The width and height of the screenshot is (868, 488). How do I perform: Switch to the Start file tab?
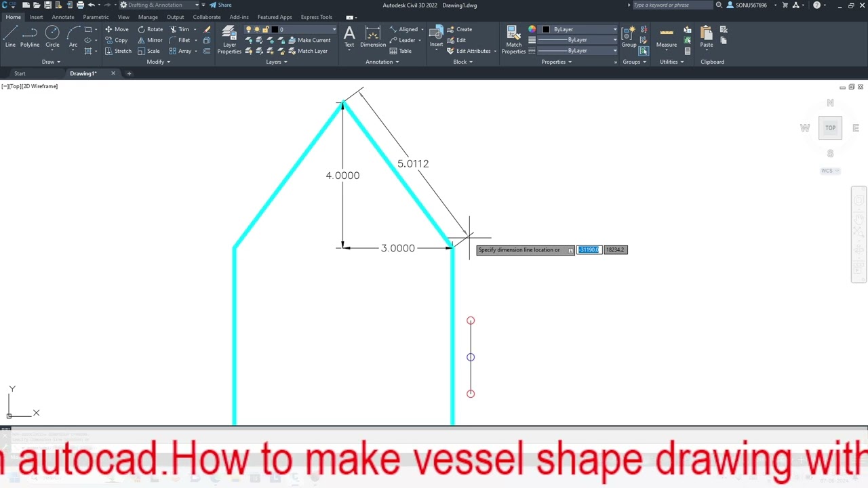(20, 73)
